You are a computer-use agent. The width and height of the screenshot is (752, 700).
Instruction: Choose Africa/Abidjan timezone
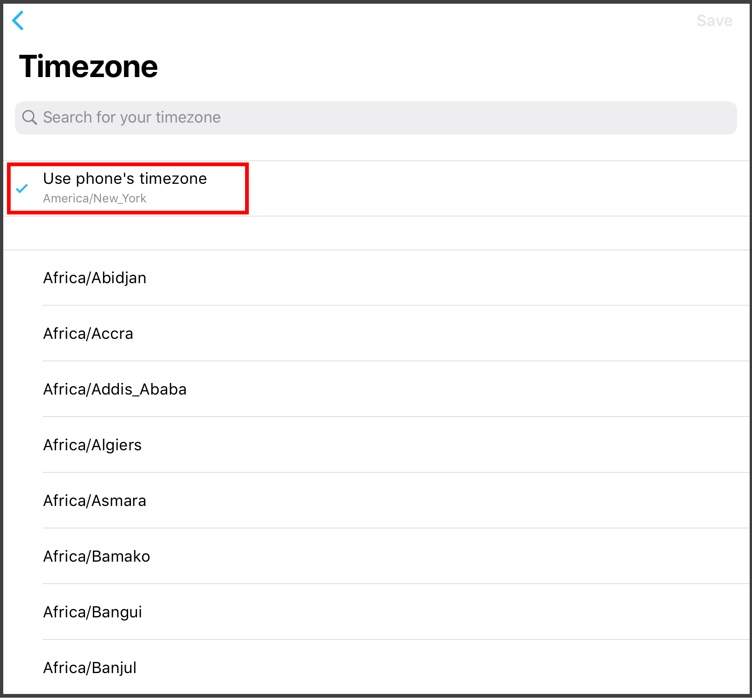click(x=376, y=278)
